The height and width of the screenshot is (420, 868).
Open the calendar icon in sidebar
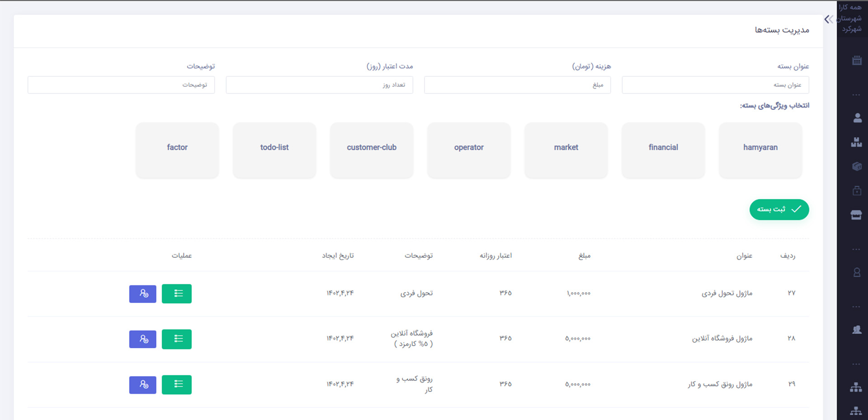point(857,61)
